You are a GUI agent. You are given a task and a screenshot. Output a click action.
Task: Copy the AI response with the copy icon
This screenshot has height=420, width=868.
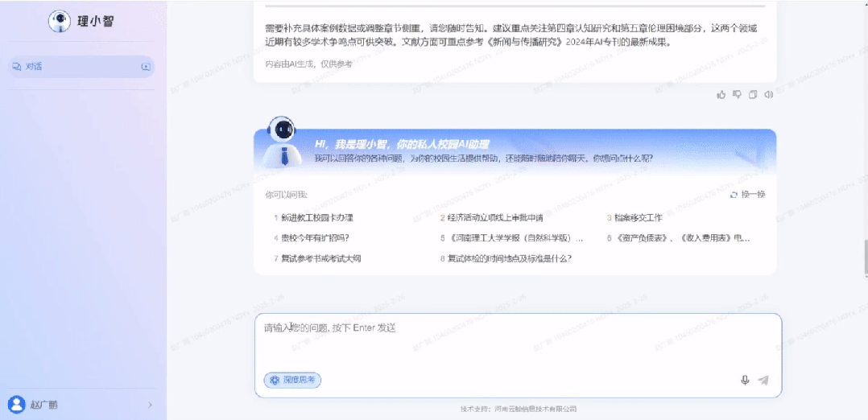click(753, 95)
